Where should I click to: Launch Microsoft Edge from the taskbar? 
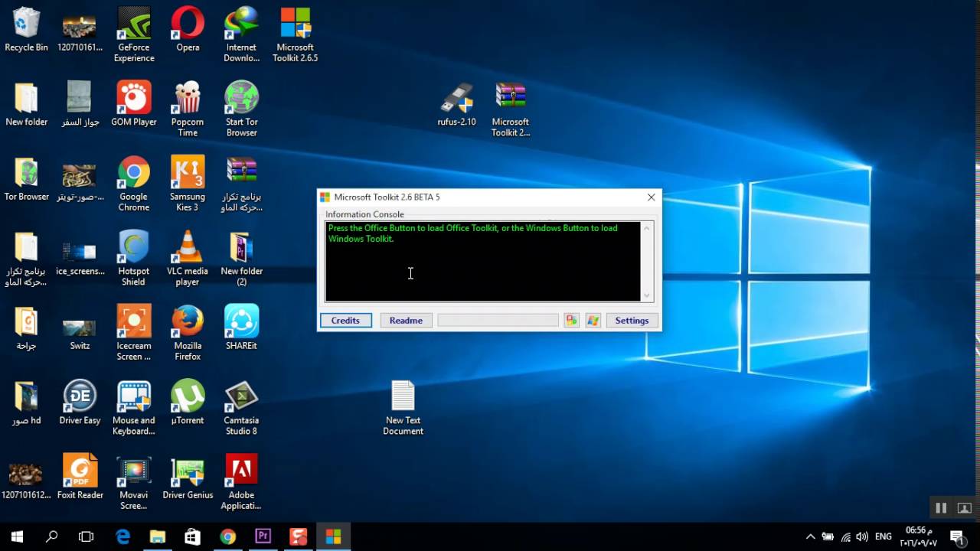tap(122, 536)
